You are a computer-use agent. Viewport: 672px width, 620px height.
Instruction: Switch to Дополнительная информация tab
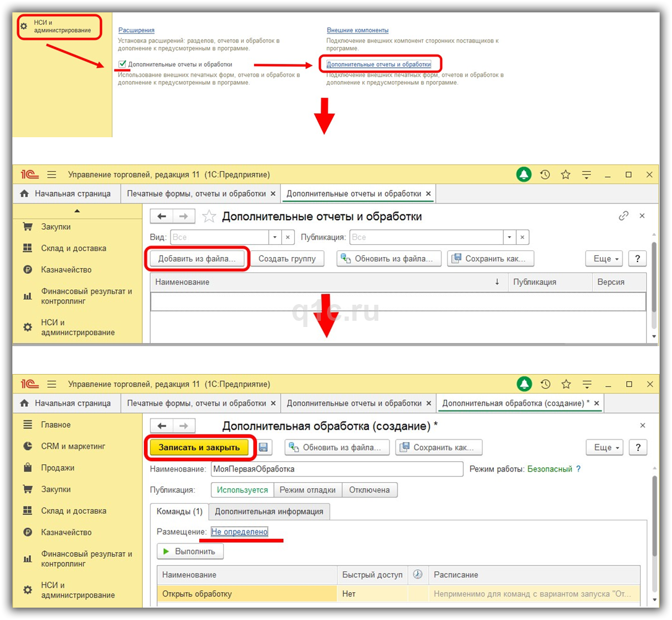click(269, 511)
